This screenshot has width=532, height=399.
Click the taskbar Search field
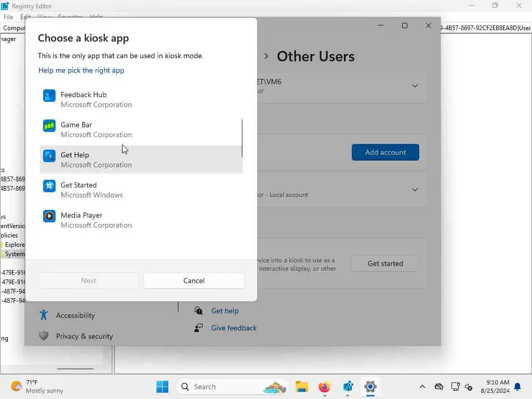pos(232,387)
